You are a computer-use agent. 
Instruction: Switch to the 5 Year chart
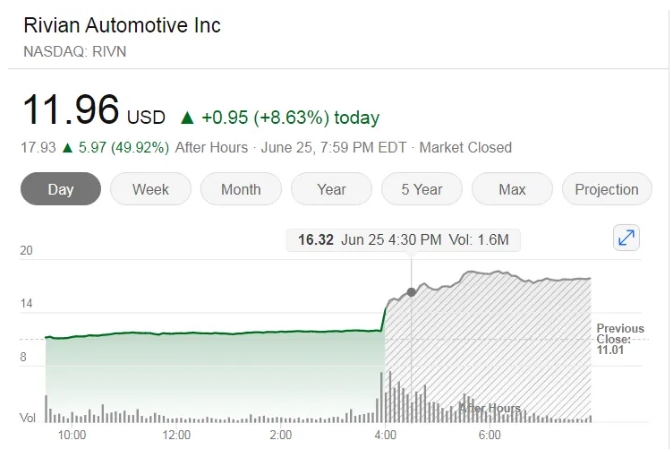421,189
